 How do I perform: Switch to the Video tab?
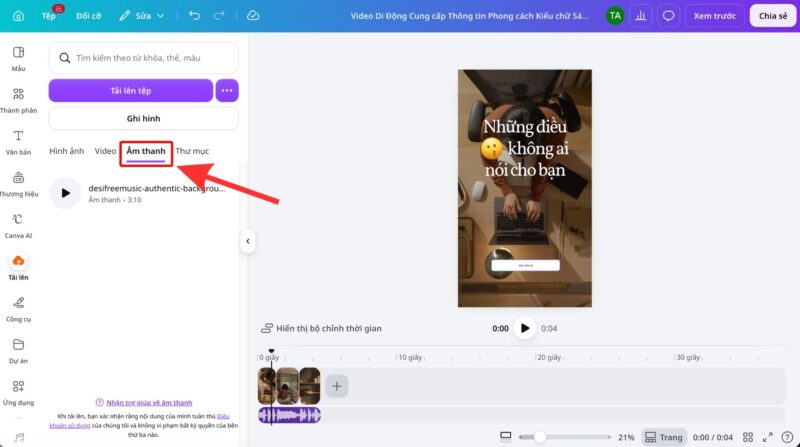point(105,151)
